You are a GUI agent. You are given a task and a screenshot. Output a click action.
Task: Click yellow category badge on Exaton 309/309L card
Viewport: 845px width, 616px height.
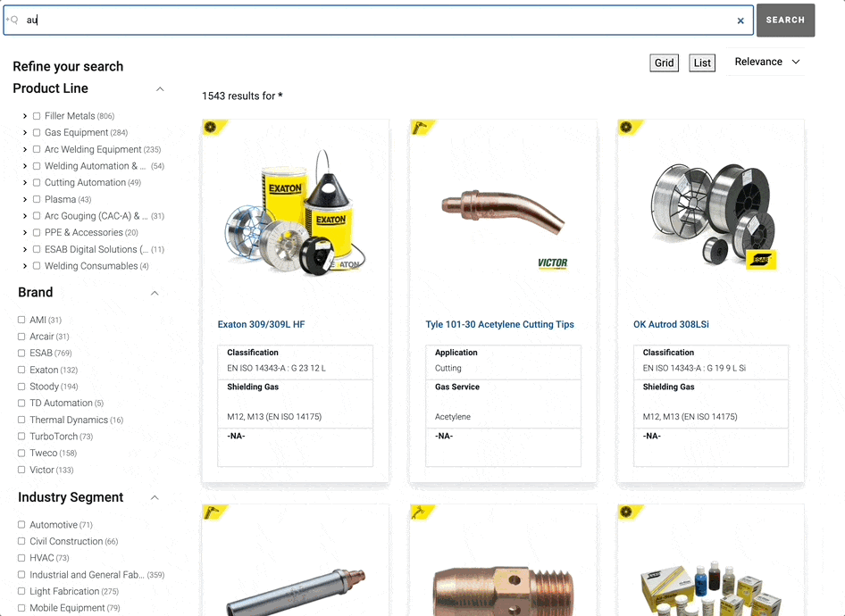point(212,128)
